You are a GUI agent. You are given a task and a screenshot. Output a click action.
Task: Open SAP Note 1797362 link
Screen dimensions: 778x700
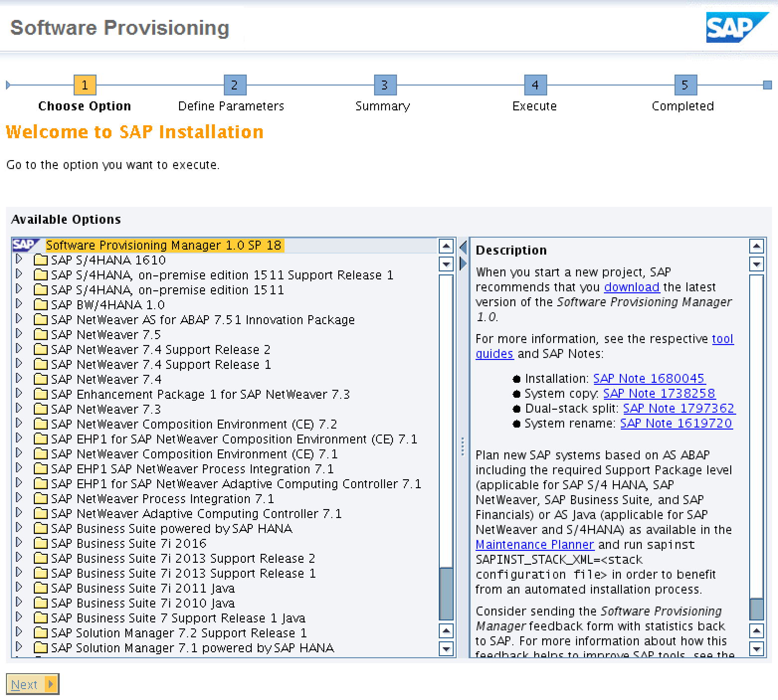pos(679,408)
